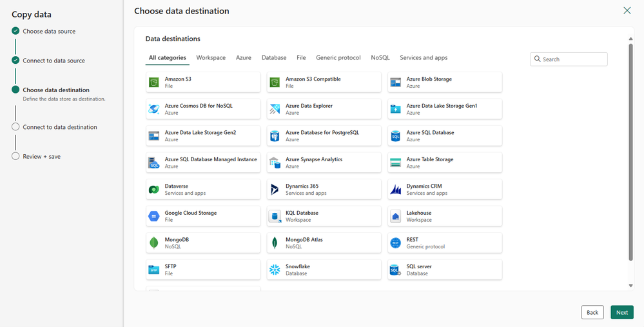
Task: Choose the Azure Cosmos DB for NoSQL icon
Action: 154,109
